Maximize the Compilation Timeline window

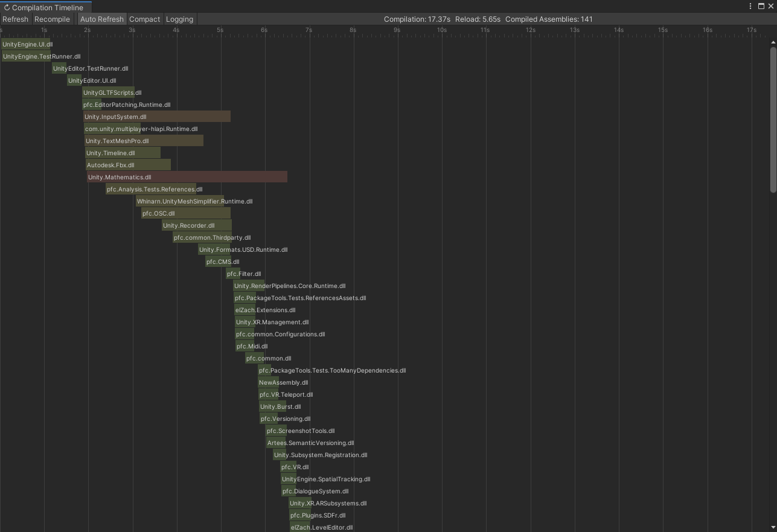761,7
